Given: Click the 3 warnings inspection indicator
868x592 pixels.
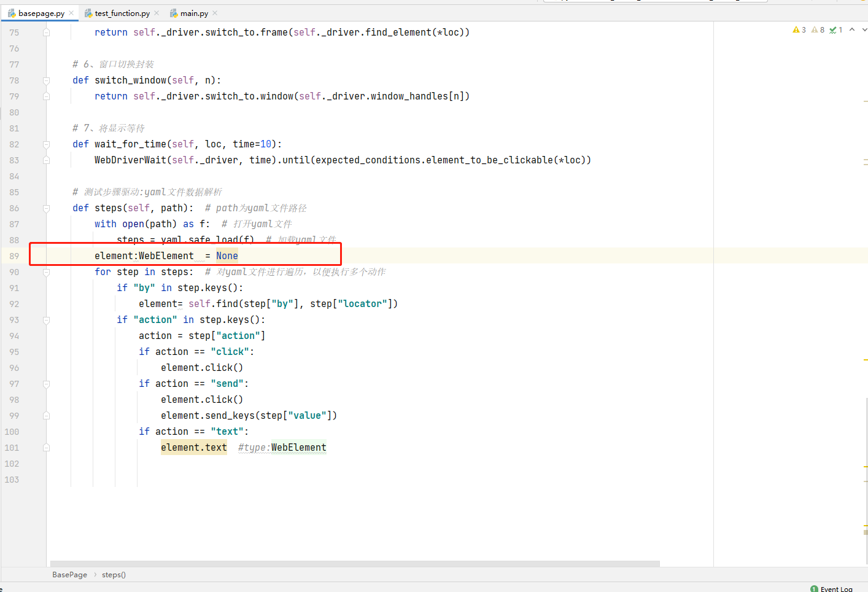Looking at the screenshot, I should tap(799, 29).
